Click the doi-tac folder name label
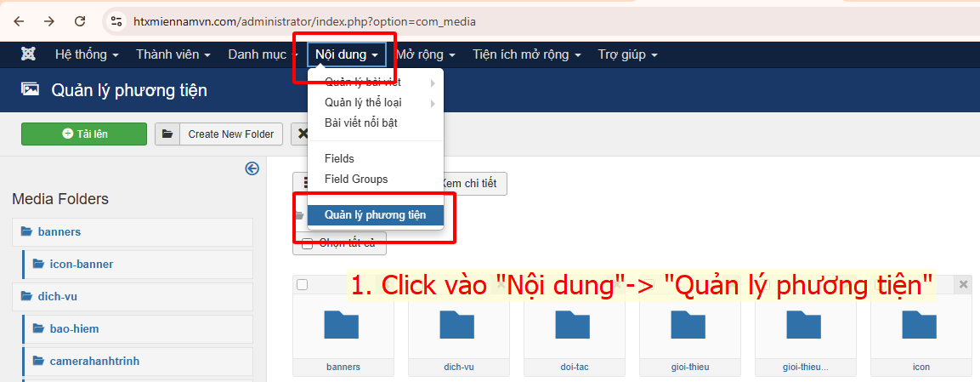Image resolution: width=980 pixels, height=382 pixels. (x=573, y=367)
